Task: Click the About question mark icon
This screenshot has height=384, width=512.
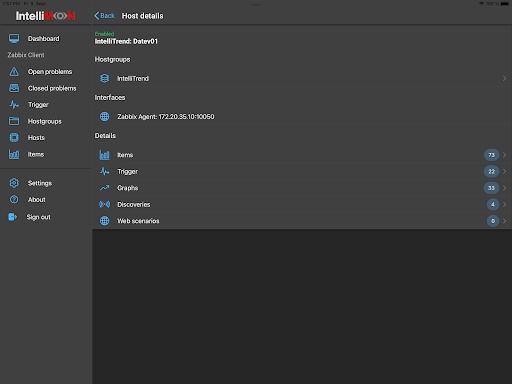Action: coord(14,199)
